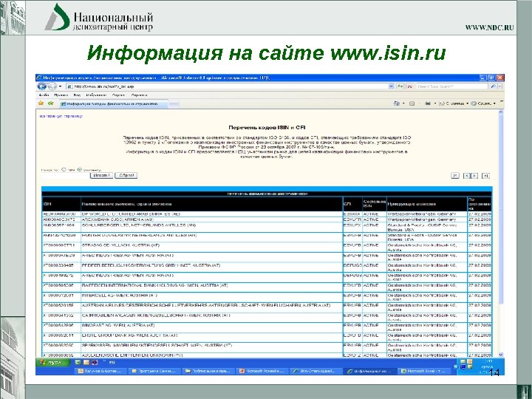Go to the first page of results
The width and height of the screenshot is (532, 399).
coord(455,175)
